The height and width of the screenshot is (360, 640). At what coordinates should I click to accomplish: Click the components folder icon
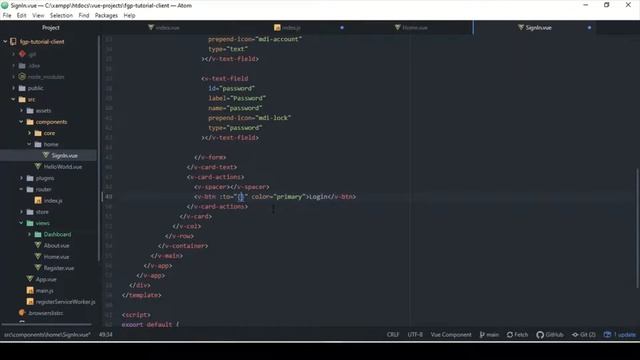tap(30, 122)
